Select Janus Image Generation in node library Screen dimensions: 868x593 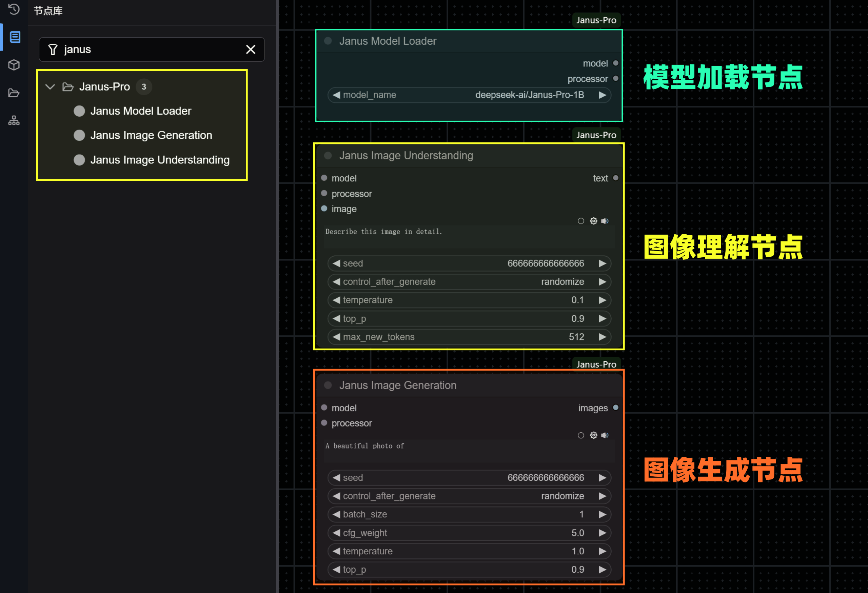tap(151, 135)
